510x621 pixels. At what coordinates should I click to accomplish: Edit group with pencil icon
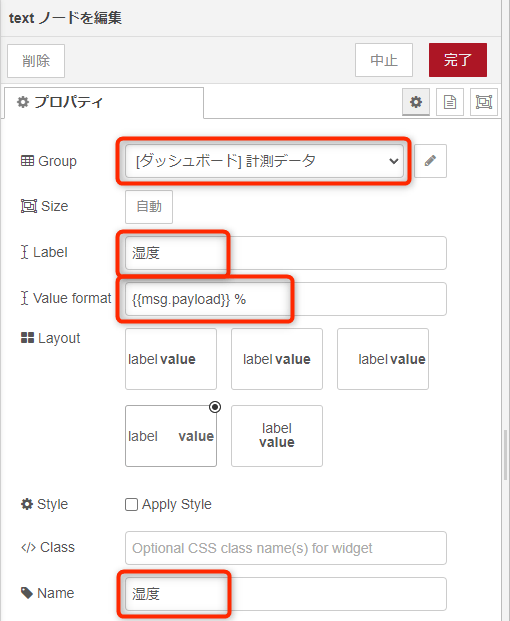430,161
